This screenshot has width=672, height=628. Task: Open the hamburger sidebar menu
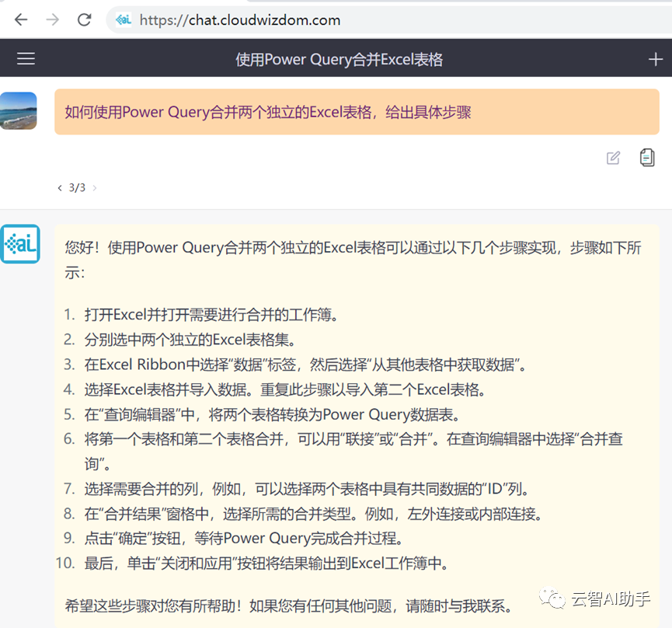26,58
